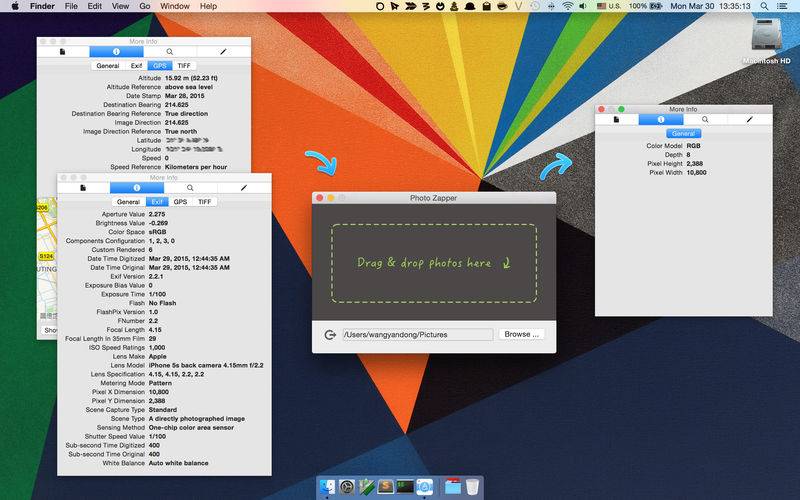The width and height of the screenshot is (800, 500).
Task: Open Terminal from the Dock
Action: (x=405, y=487)
